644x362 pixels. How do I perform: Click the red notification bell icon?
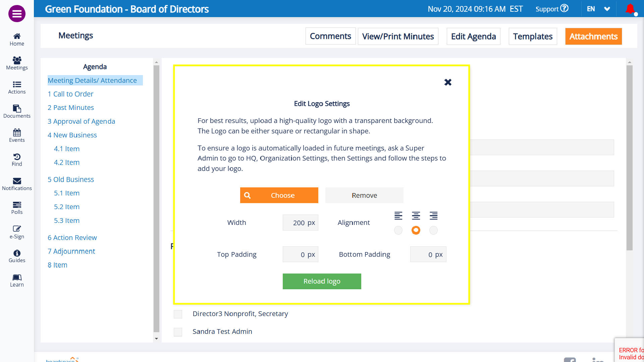pos(630,9)
